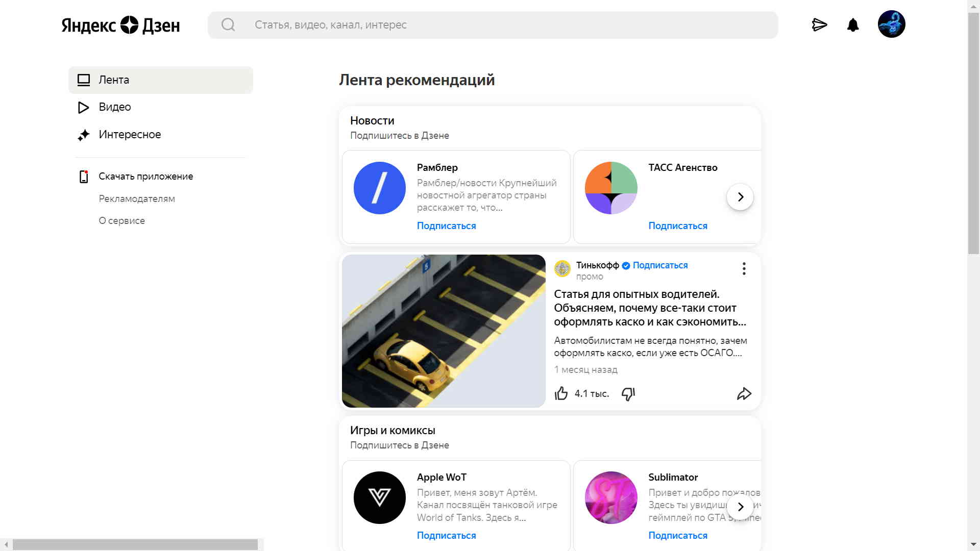Image resolution: width=980 pixels, height=551 pixels.
Task: Open the article about каско for experienced drivers
Action: (x=650, y=308)
